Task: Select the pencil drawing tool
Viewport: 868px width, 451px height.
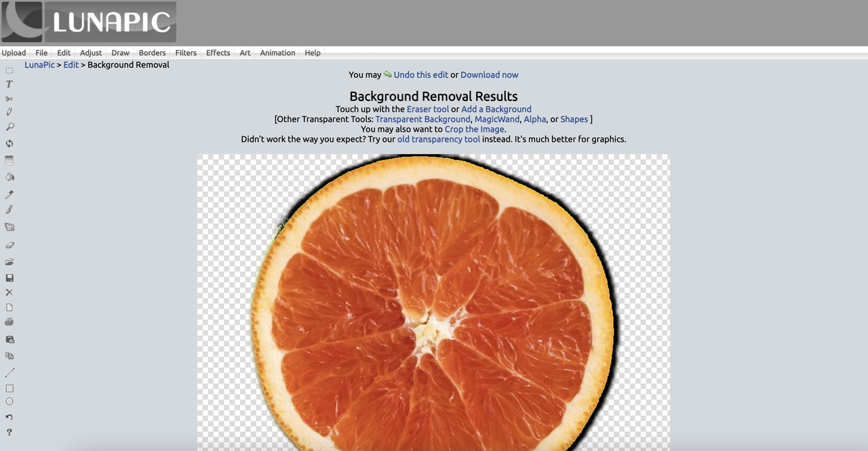Action: [9, 112]
